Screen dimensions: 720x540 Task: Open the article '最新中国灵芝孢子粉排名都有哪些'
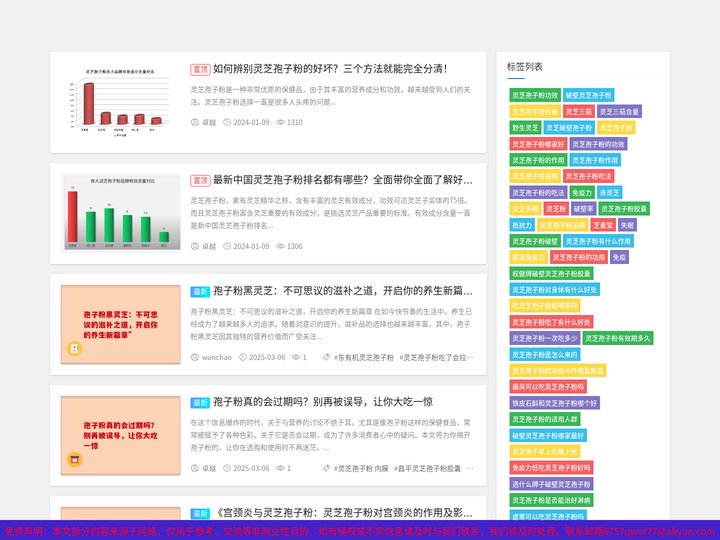tap(343, 180)
